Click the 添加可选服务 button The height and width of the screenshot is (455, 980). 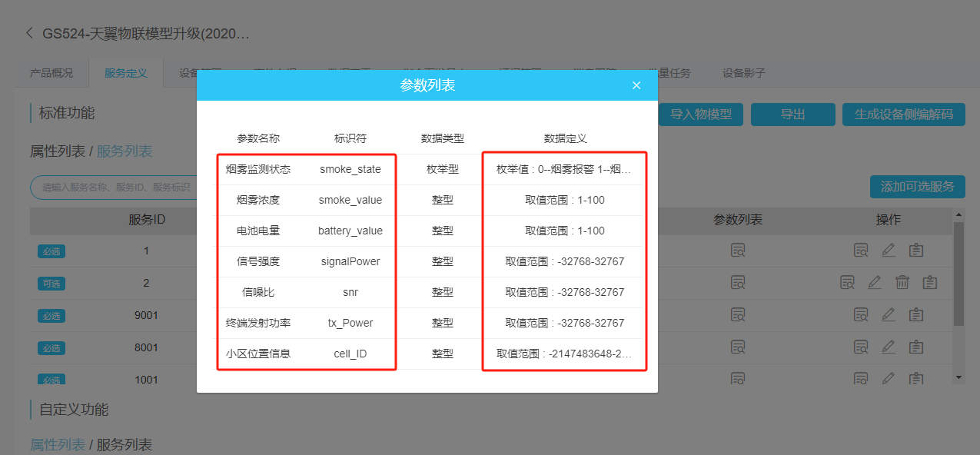917,186
